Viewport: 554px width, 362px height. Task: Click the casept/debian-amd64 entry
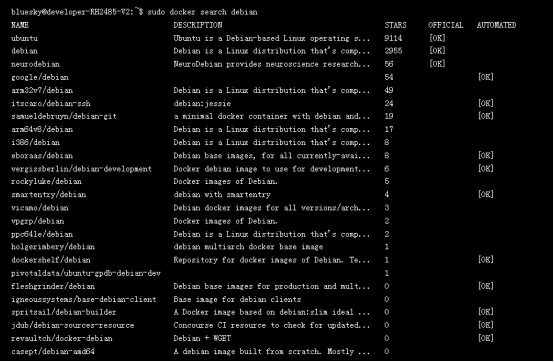53,351
